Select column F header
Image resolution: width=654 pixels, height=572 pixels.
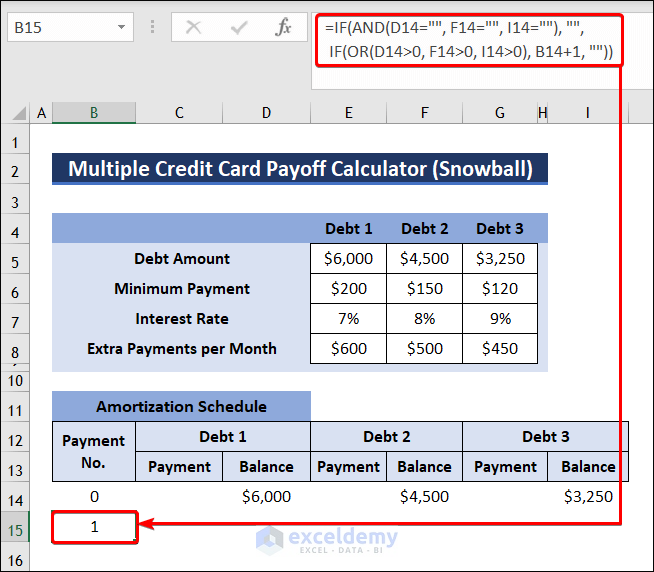click(x=424, y=113)
